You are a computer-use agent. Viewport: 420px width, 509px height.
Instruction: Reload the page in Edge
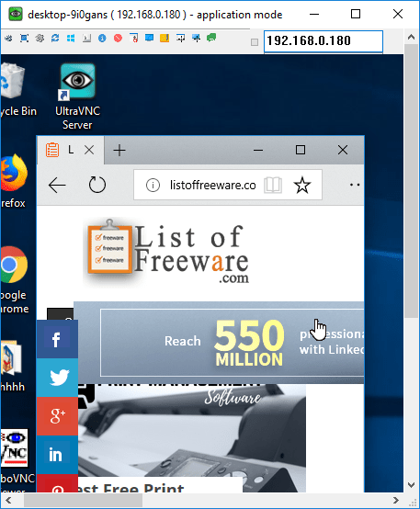tap(97, 185)
